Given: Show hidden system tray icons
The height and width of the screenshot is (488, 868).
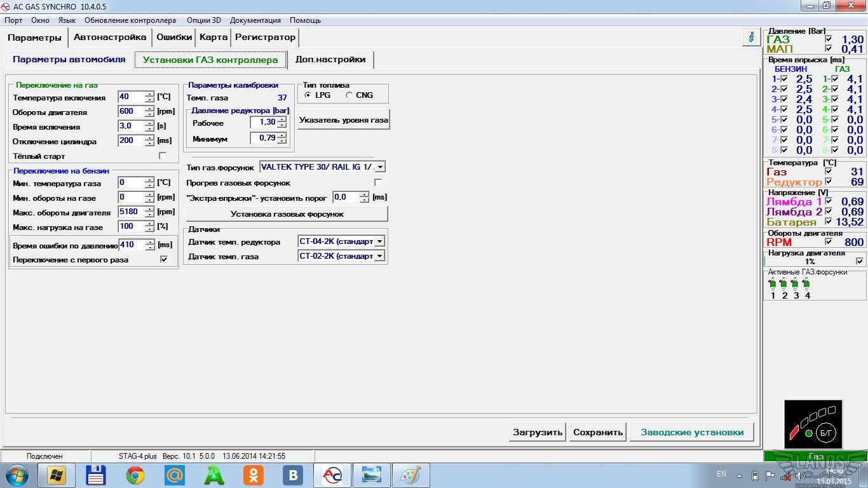Looking at the screenshot, I should point(740,475).
